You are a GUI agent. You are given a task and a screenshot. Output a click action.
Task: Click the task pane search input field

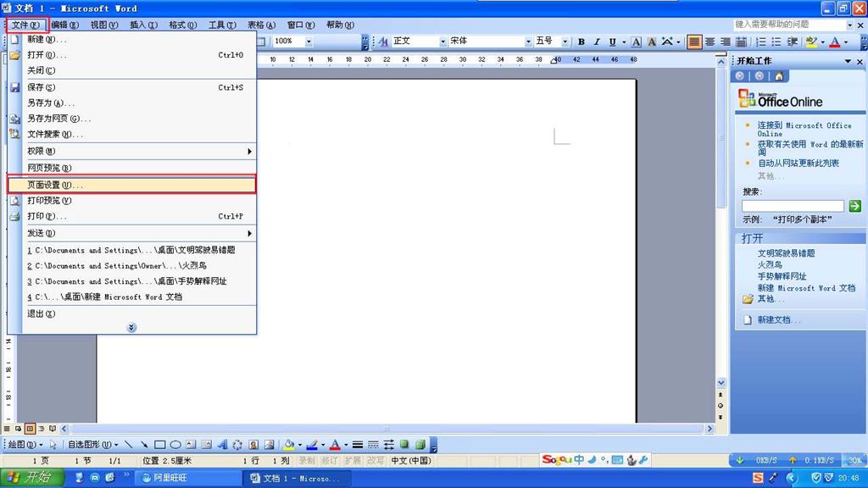793,206
